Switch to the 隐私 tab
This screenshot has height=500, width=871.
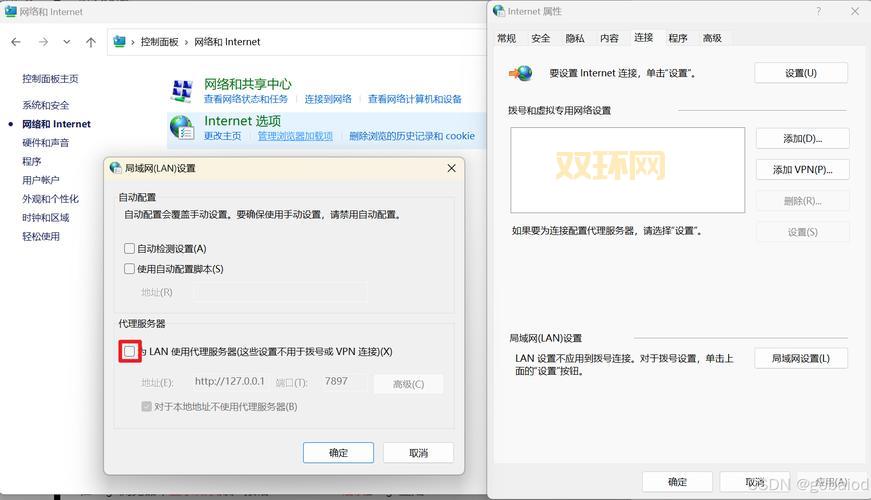click(x=575, y=38)
